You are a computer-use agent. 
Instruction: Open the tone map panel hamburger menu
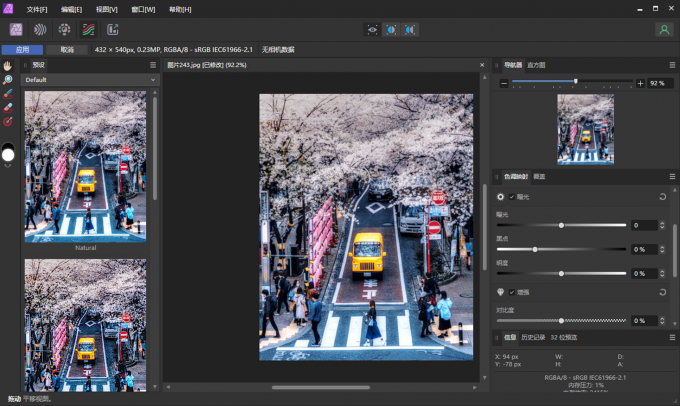672,177
